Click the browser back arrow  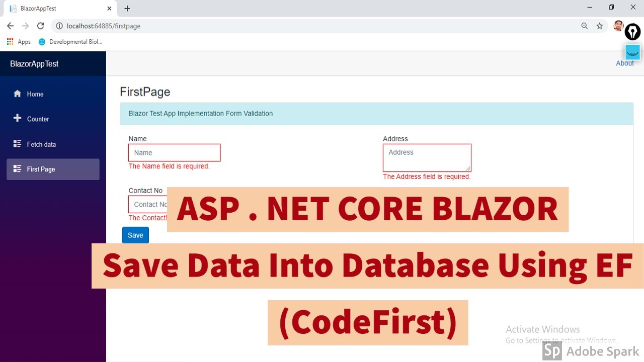point(10,26)
